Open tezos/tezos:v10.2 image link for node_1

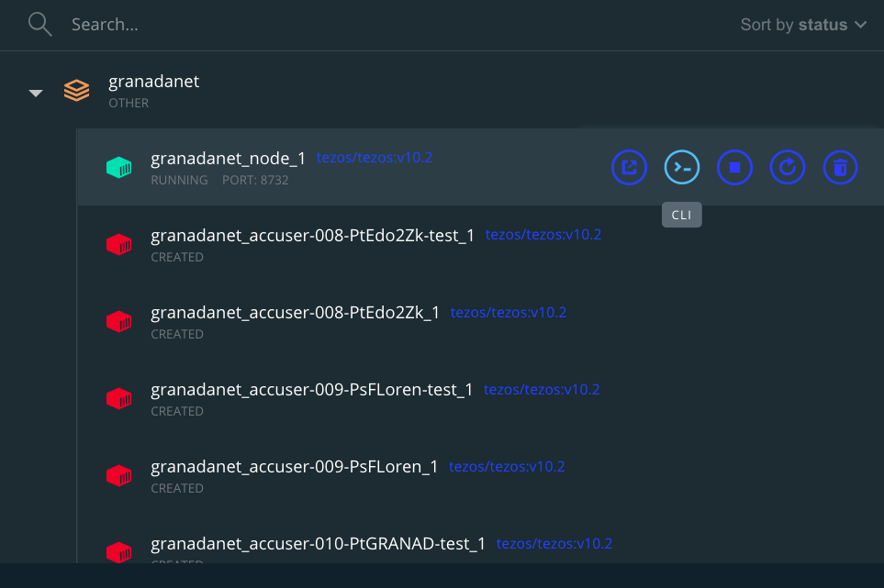(x=375, y=158)
